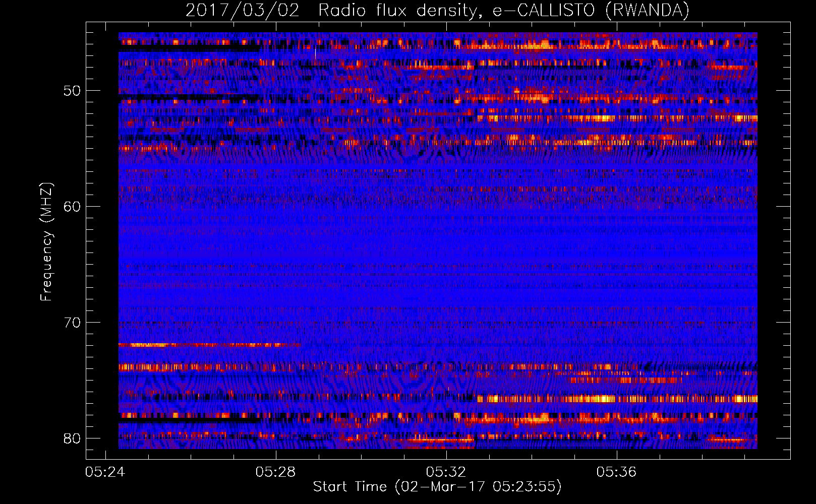Click the plot title 'Radio flux density, e-CALLISTO (RWANDA)'
This screenshot has height=504, width=816.
coord(504,11)
